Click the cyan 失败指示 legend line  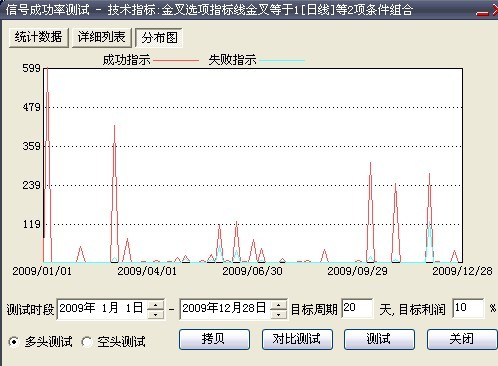click(282, 61)
